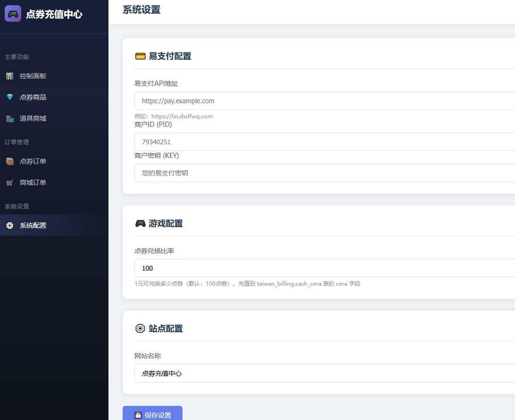Viewport: 515px width, 420px height.
Task: Click the credit card icon next to 易支付配置
Action: tap(140, 56)
